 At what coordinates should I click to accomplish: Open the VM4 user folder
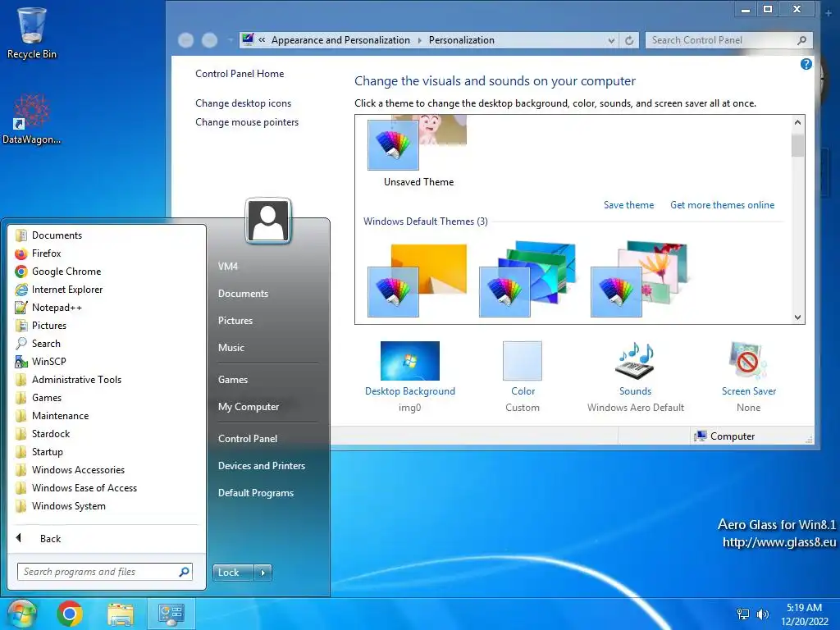(x=228, y=267)
